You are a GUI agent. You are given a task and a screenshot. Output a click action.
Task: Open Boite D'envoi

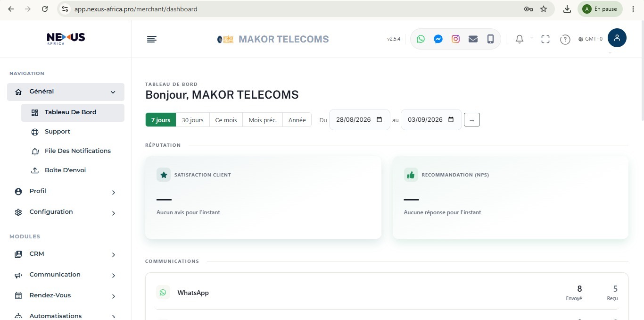coord(73,171)
